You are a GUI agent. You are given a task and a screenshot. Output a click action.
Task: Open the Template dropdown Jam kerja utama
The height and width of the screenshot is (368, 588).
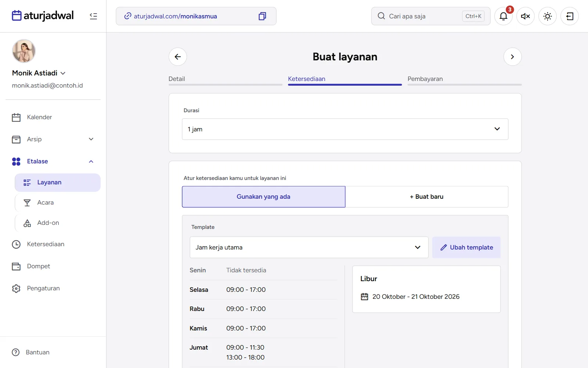309,247
